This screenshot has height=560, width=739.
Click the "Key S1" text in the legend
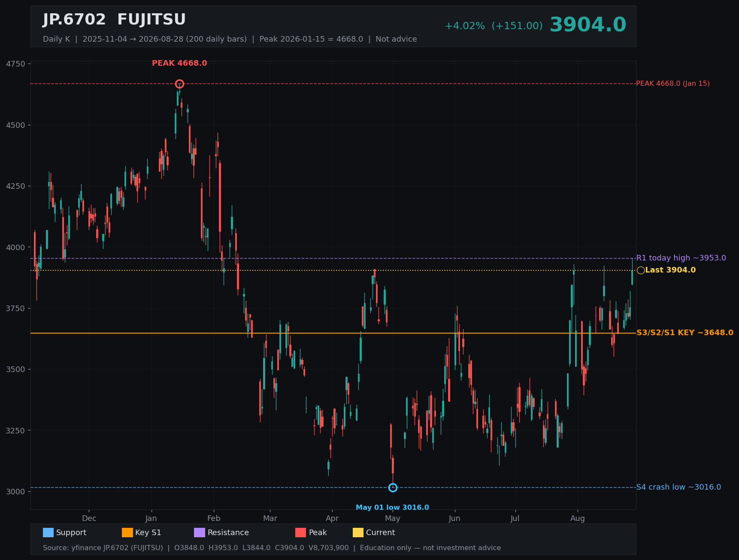coord(148,533)
